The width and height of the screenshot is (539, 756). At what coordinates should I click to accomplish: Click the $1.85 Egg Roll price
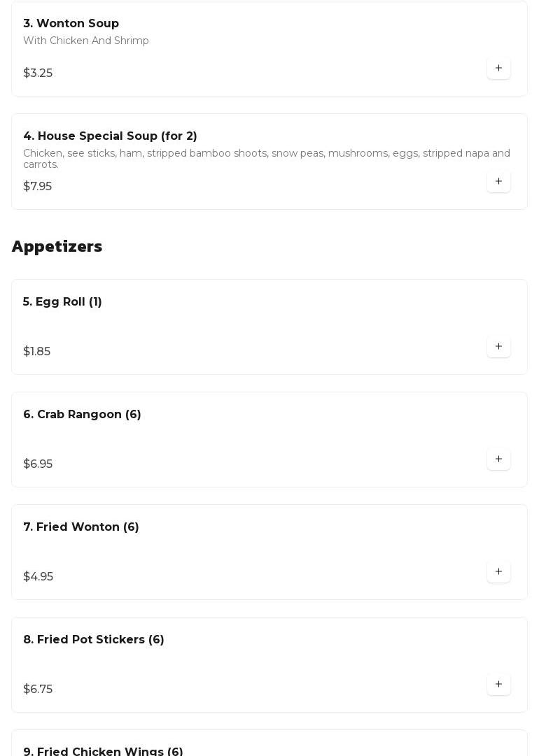[x=36, y=352]
